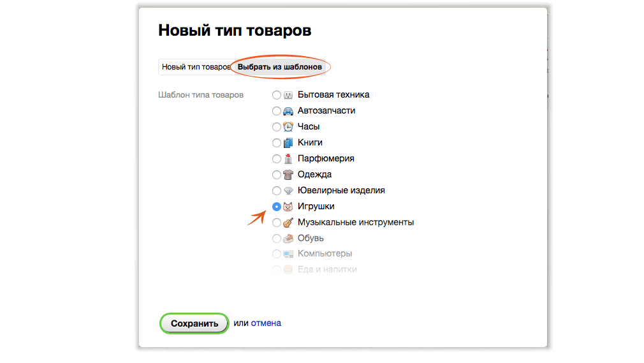This screenshot has width=644, height=363.
Task: Click the Автозапчасти label
Action: click(x=326, y=111)
